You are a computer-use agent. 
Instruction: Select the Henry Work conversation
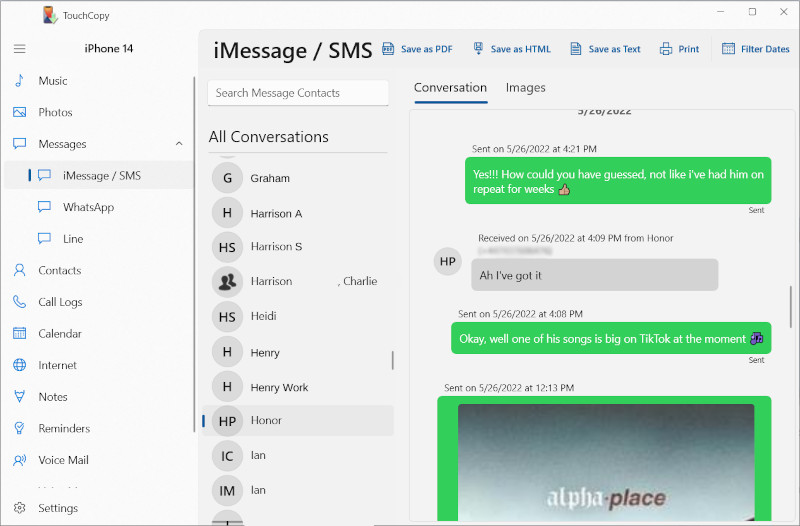pos(298,387)
